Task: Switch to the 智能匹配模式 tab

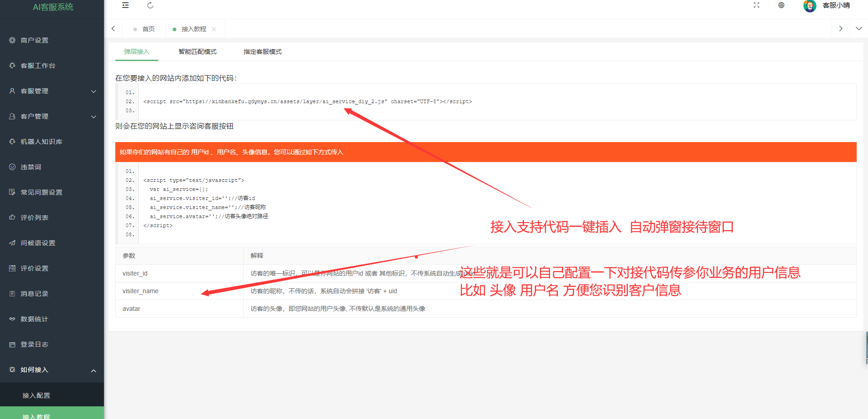Action: point(198,52)
